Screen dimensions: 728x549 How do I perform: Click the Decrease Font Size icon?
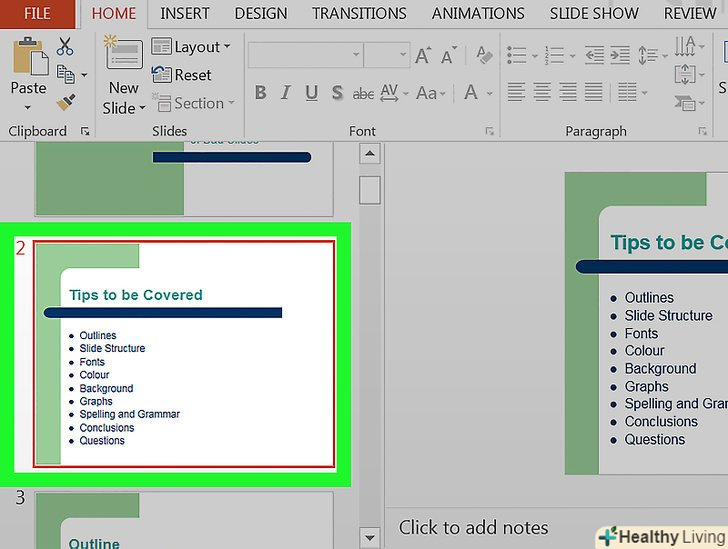(448, 55)
